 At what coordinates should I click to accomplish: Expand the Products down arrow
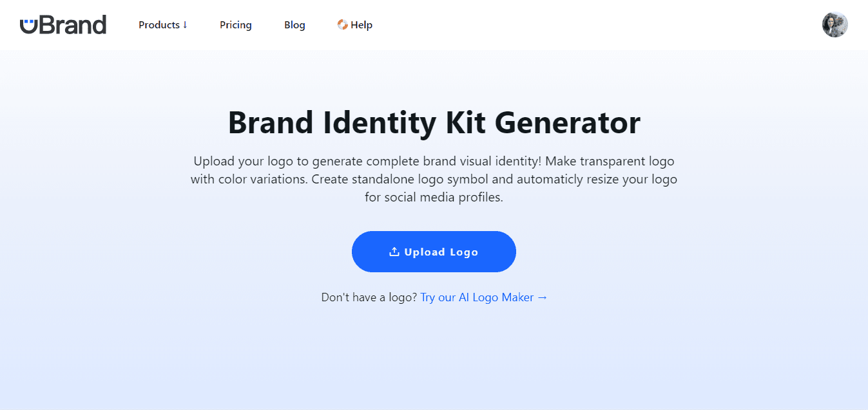click(185, 24)
